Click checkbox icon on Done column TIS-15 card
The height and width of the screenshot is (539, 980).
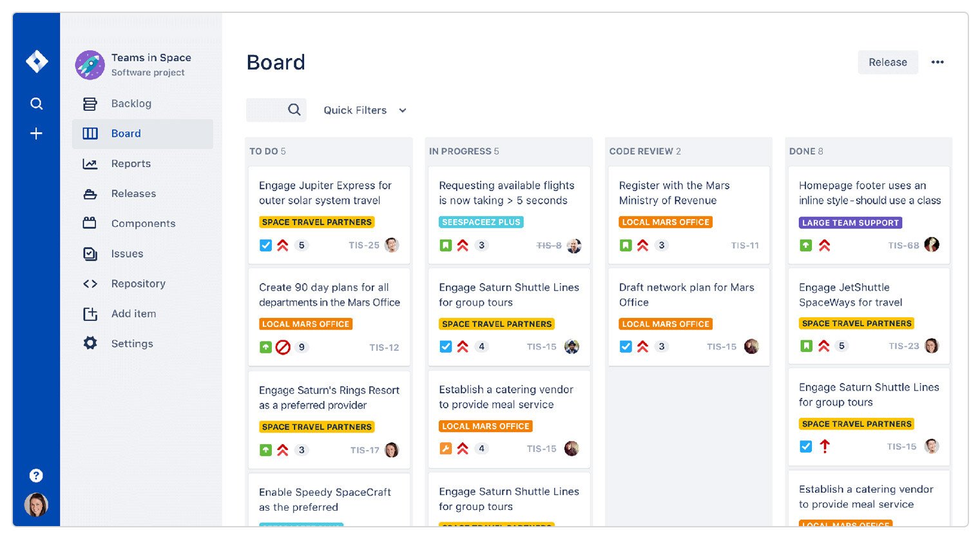[x=805, y=446]
